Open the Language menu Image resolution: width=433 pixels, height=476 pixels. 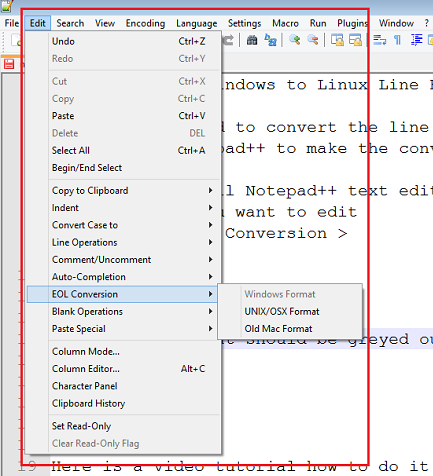point(197,23)
